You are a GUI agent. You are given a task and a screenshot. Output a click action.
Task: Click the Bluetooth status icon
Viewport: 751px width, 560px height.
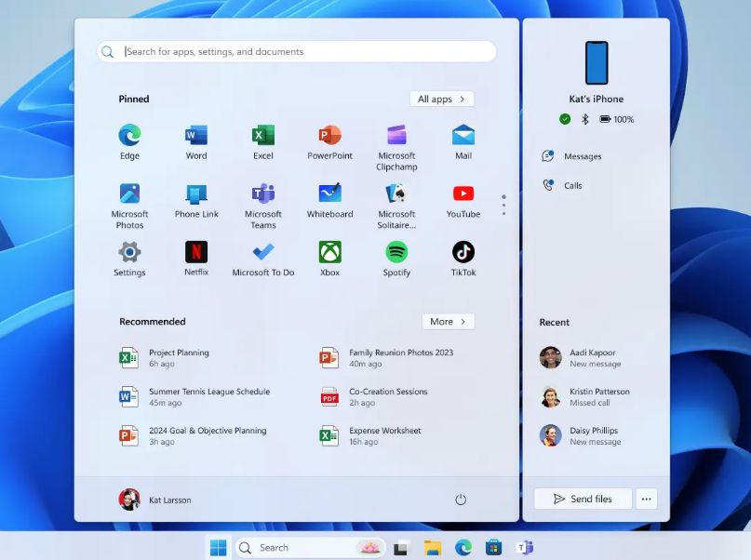point(584,119)
